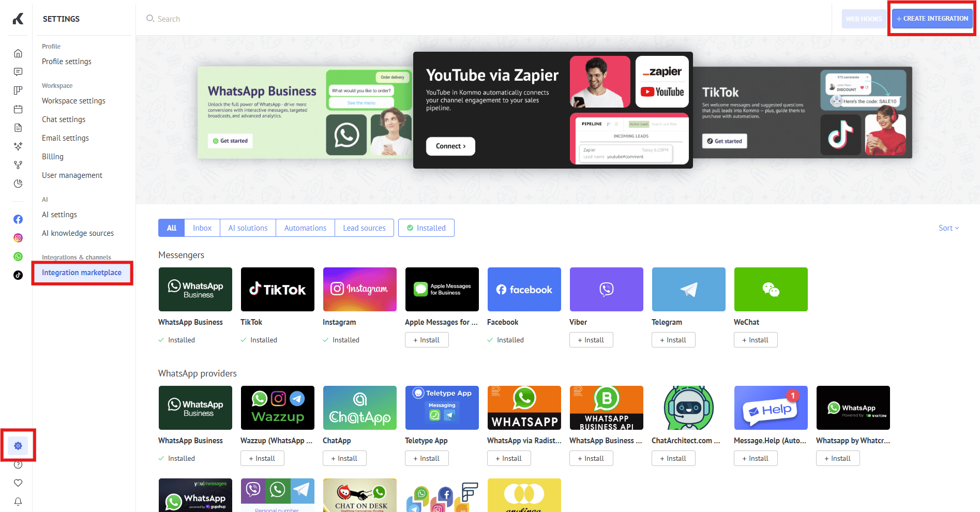Select the All tab
The width and height of the screenshot is (980, 512).
tap(172, 228)
